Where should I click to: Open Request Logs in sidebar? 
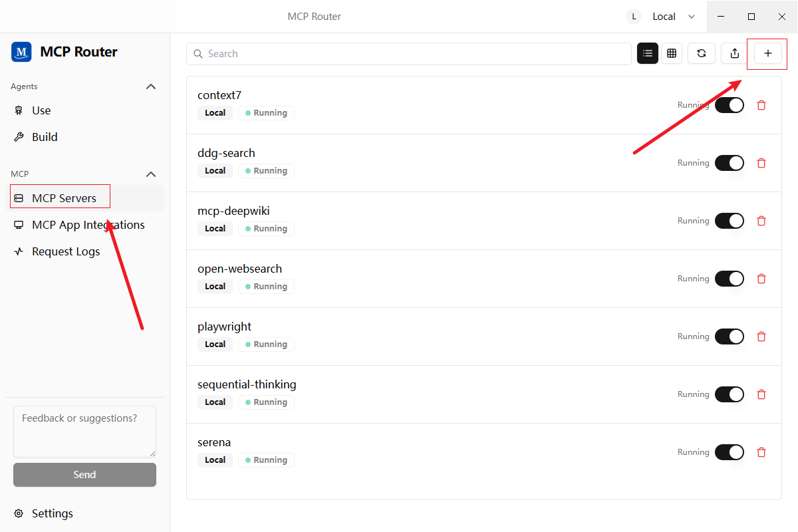tap(65, 251)
